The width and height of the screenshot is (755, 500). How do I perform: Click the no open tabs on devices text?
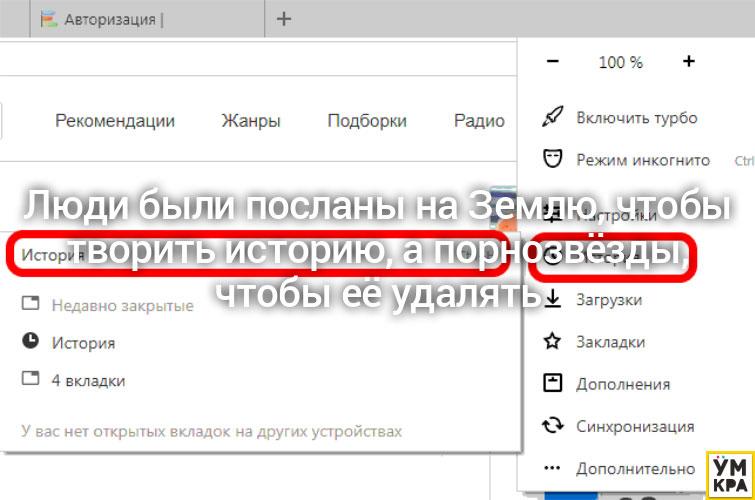click(211, 431)
